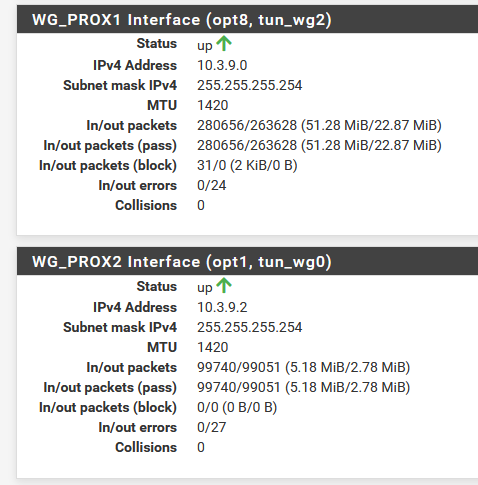The image size is (478, 485).
Task: Click the WG_PROX1 Status label
Action: [157, 43]
